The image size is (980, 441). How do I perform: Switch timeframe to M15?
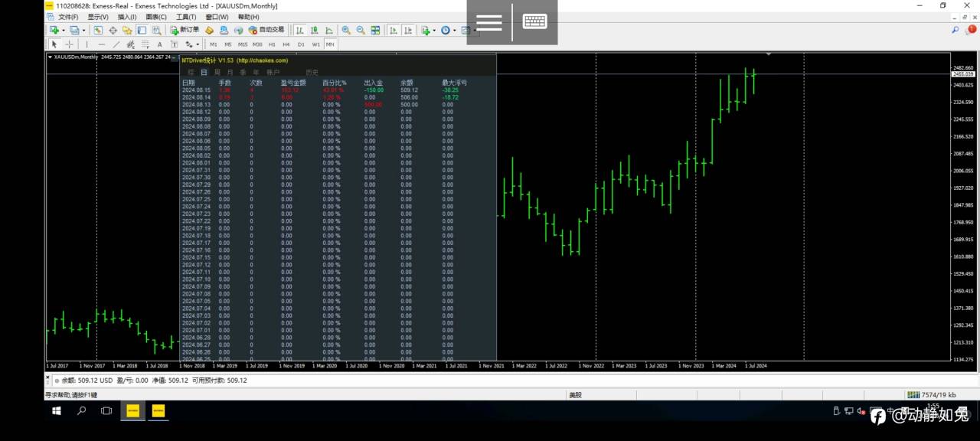[x=243, y=44]
